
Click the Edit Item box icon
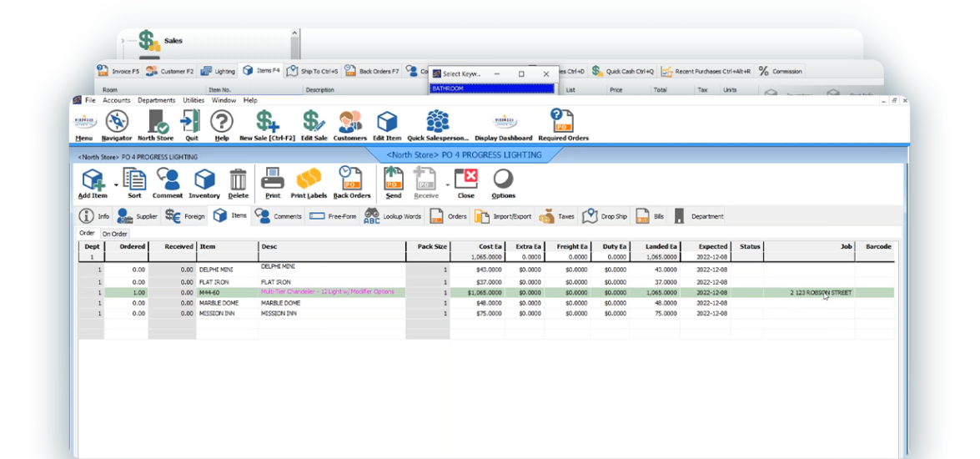(387, 125)
